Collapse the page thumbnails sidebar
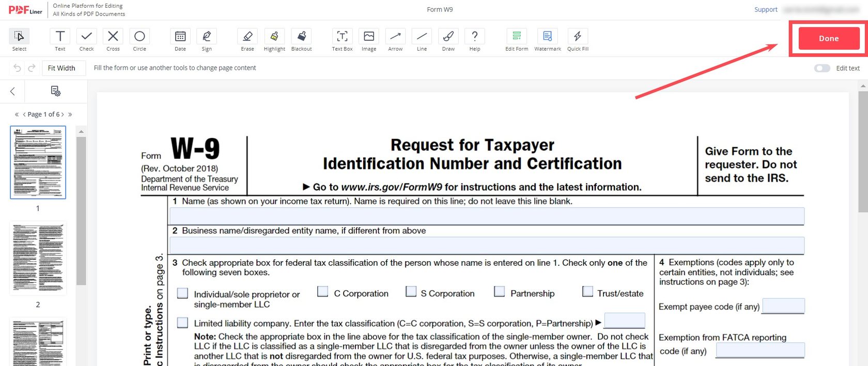Screen dimensions: 868x366 pos(12,91)
